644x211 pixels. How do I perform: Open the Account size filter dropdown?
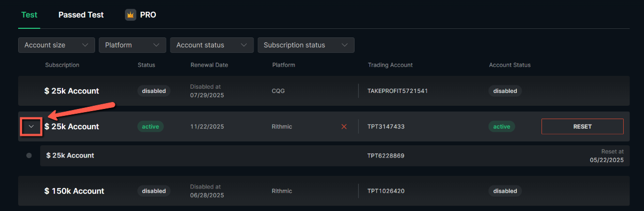click(x=57, y=45)
